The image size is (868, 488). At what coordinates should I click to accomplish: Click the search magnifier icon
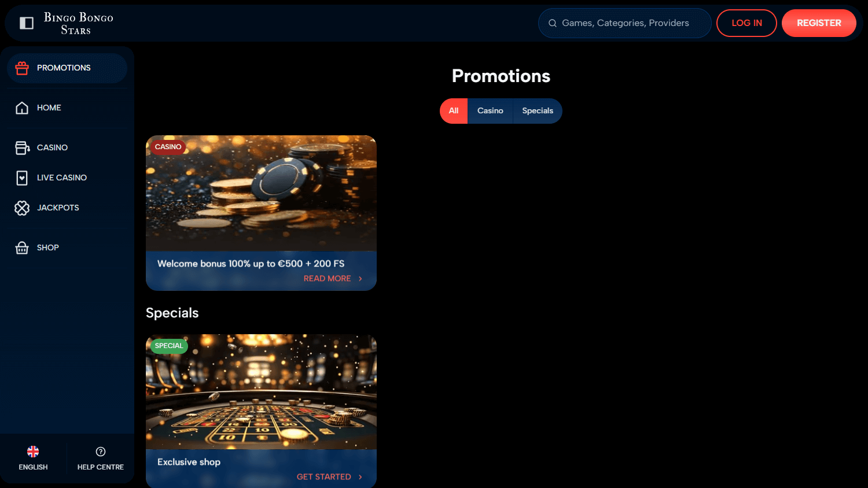(x=552, y=23)
